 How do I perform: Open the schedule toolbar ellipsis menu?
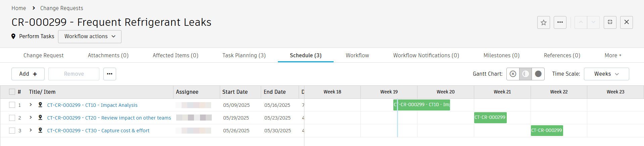(x=109, y=74)
